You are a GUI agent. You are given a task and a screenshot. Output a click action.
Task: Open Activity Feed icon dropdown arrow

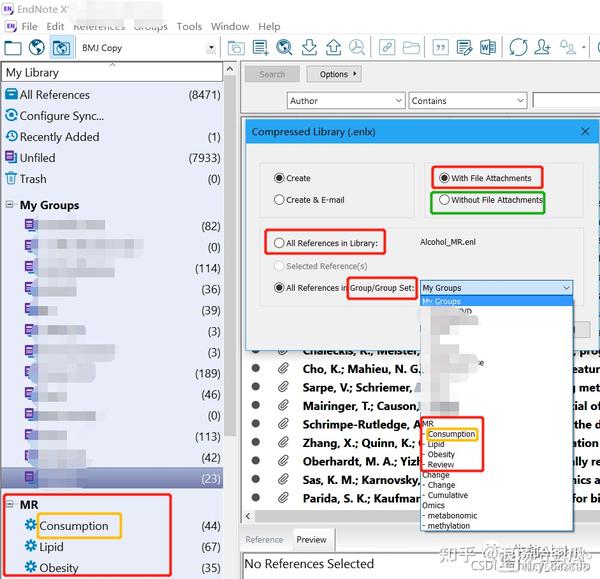584,47
